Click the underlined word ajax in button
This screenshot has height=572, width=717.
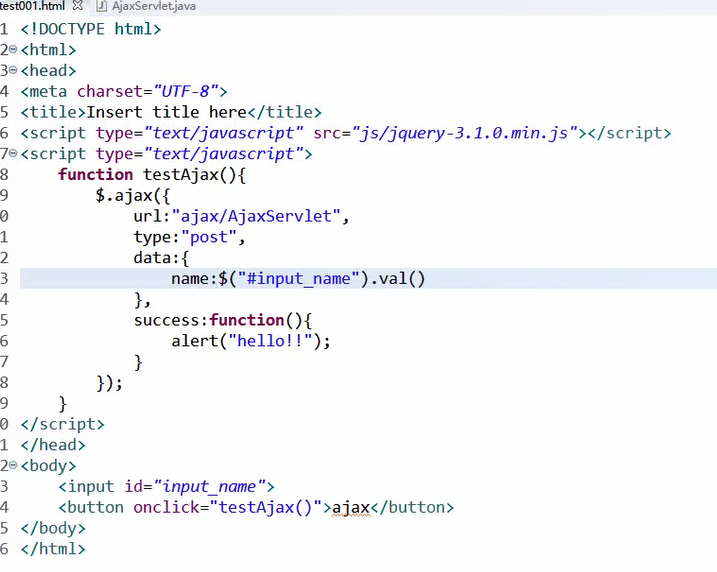pyautogui.click(x=351, y=508)
